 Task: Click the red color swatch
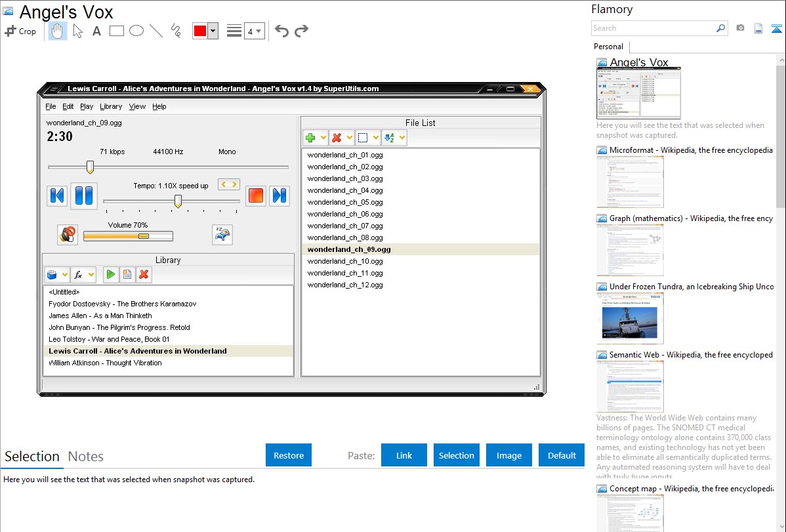click(x=200, y=31)
